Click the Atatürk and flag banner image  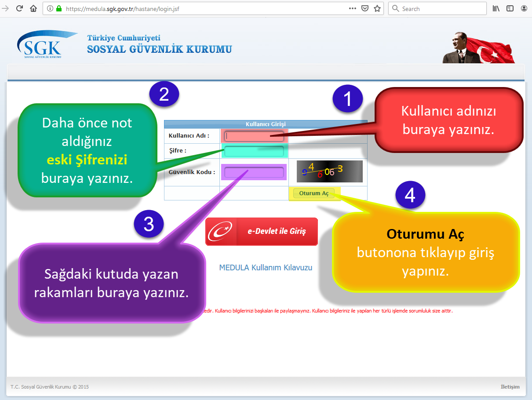(x=478, y=47)
